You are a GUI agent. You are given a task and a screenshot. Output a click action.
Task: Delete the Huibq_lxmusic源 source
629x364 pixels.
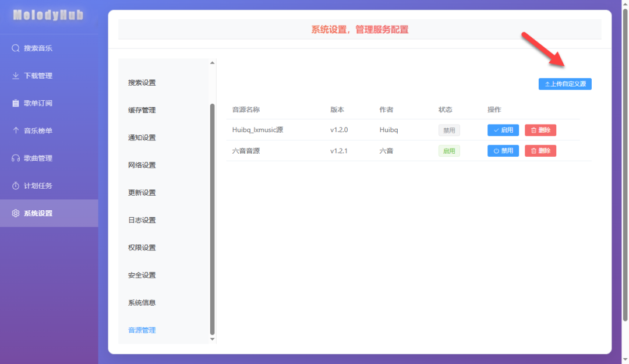540,130
